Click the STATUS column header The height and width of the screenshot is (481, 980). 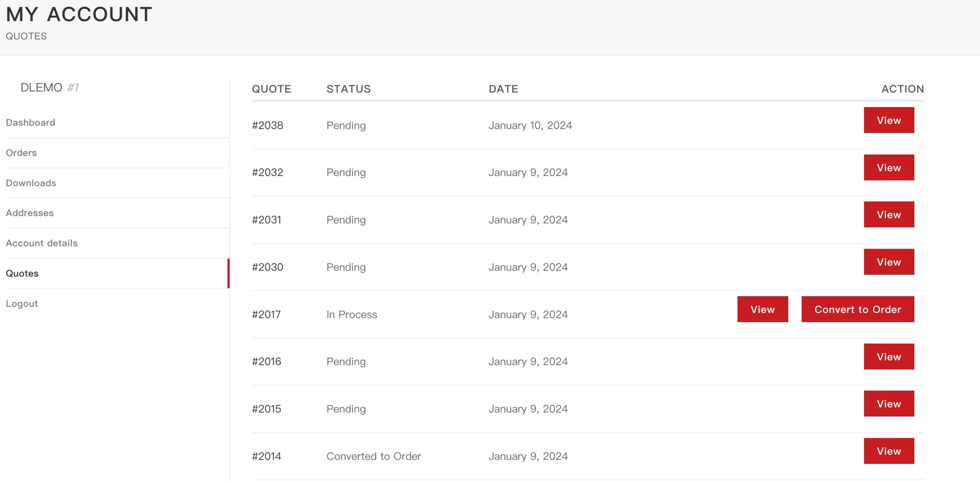tap(348, 89)
